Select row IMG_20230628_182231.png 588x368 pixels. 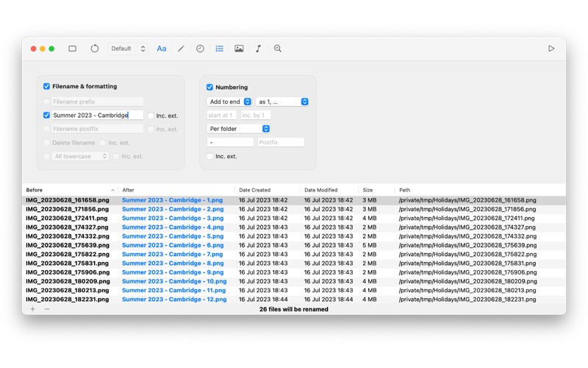(294, 300)
